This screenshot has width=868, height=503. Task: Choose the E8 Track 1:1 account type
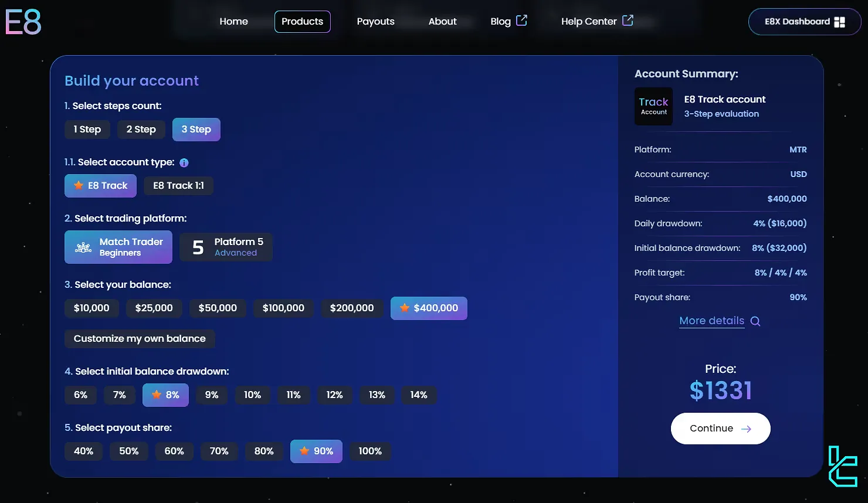coord(179,186)
